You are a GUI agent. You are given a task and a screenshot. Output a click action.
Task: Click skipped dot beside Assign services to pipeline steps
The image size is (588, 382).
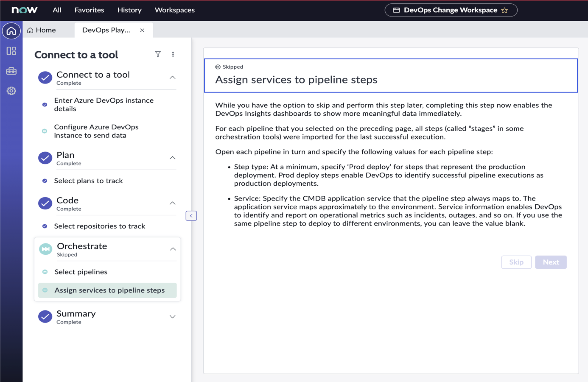click(x=45, y=290)
